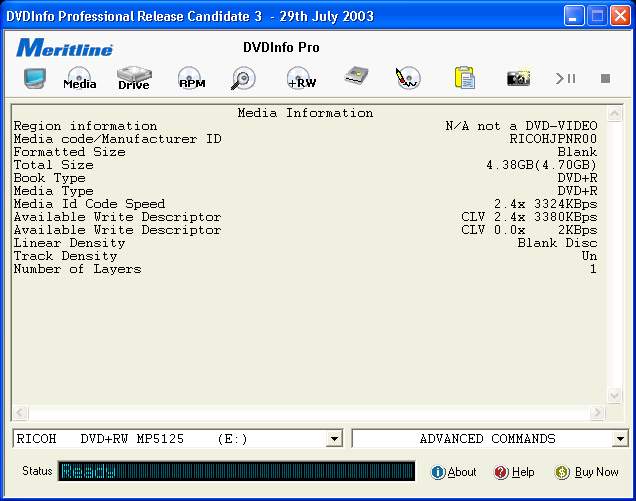This screenshot has width=636, height=501.
Task: Click the horizontal scrollbar right arrow
Action: click(597, 413)
